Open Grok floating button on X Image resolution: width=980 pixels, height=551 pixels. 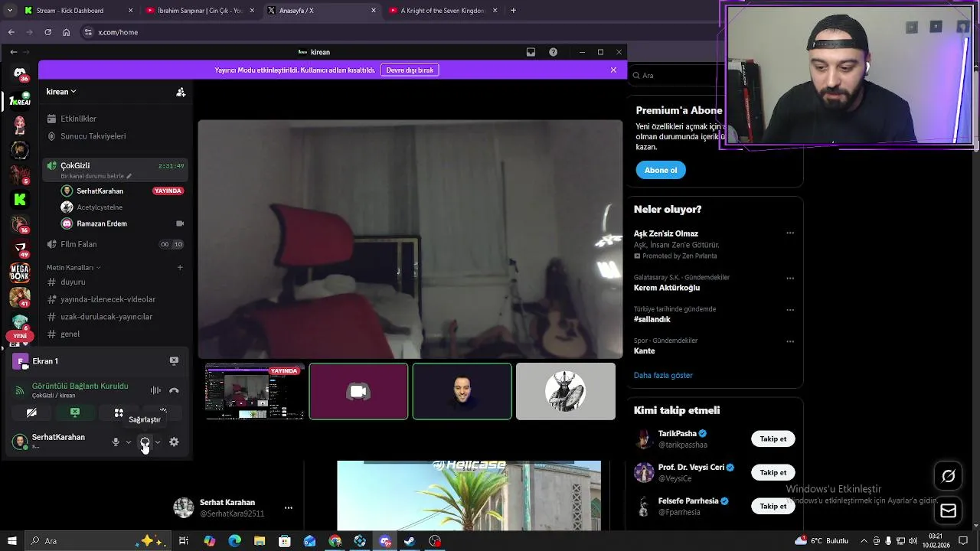click(949, 476)
